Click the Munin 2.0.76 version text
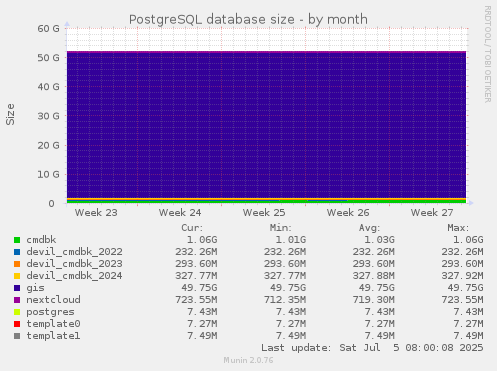 coord(248,360)
